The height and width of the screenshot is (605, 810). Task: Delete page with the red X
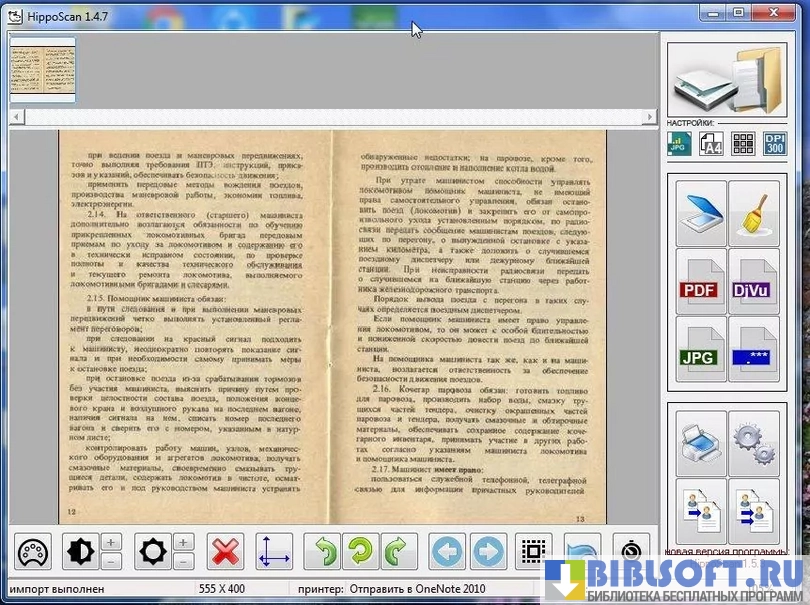coord(224,552)
